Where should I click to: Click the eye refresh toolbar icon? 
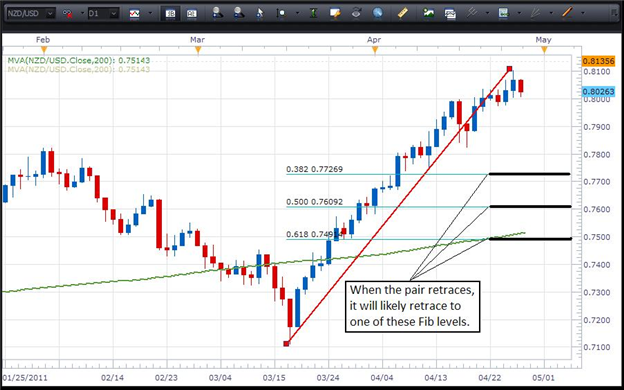pos(356,13)
